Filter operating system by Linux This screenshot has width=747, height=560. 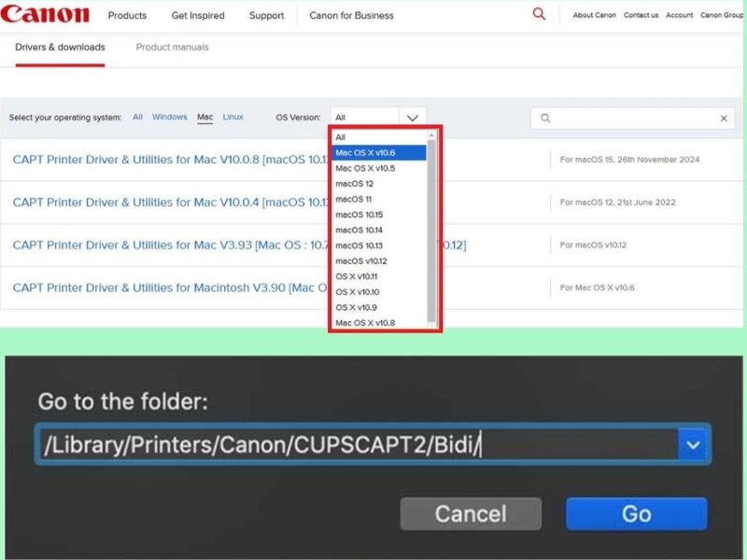pyautogui.click(x=233, y=117)
